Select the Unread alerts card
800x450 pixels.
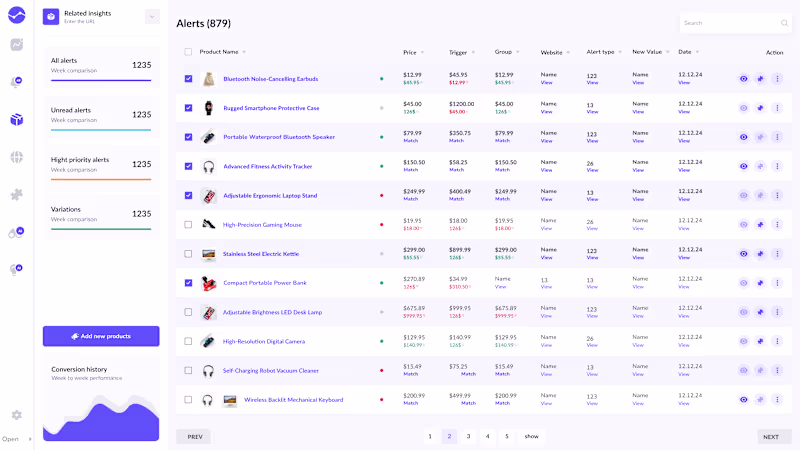[101, 115]
